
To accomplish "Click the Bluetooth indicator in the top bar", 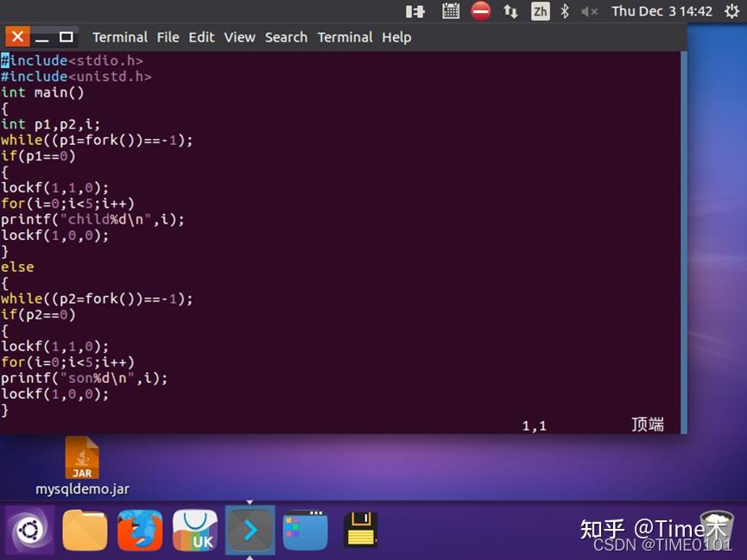I will 566,11.
